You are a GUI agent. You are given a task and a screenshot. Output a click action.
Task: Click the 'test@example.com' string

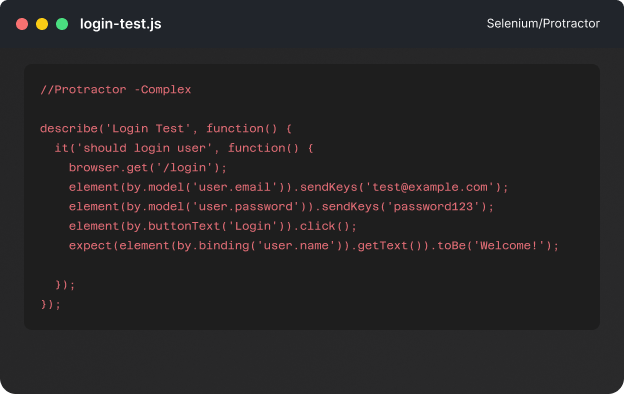[430, 187]
